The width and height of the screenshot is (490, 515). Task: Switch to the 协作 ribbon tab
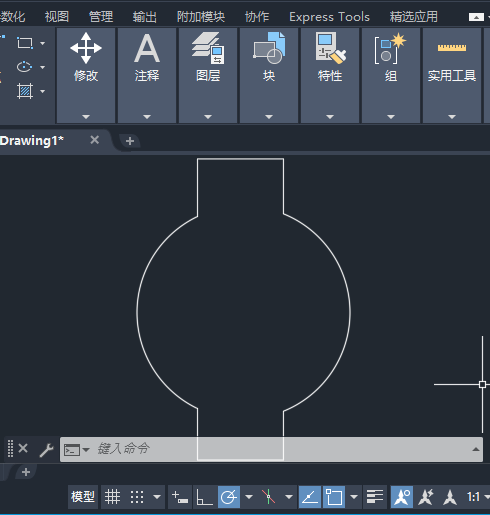[x=257, y=17]
